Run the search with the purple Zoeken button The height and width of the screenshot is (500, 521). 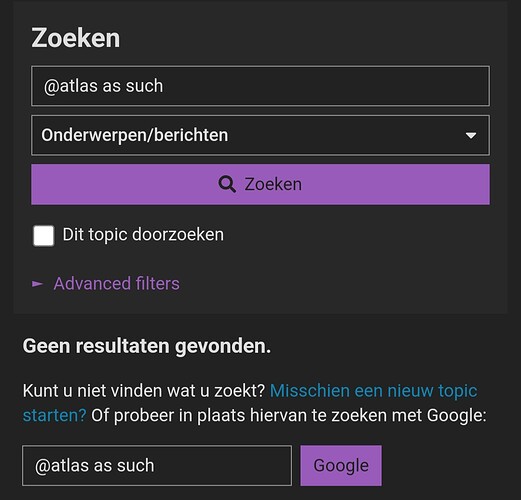point(260,184)
